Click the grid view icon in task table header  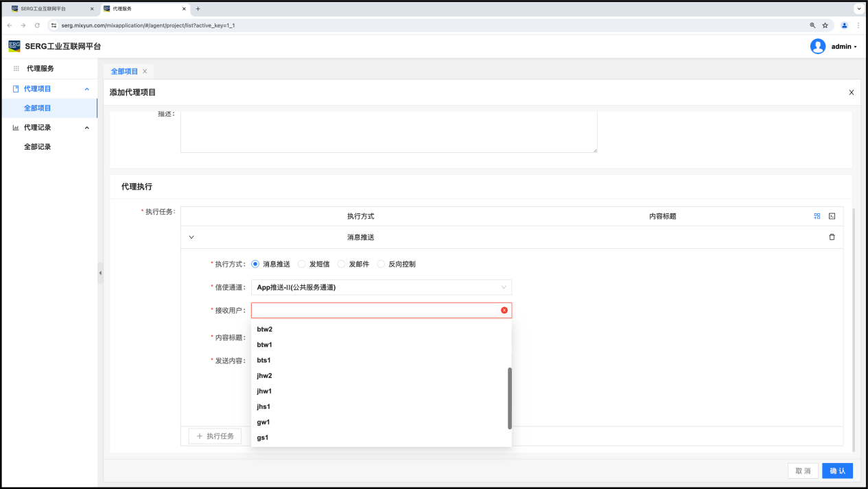[817, 216]
